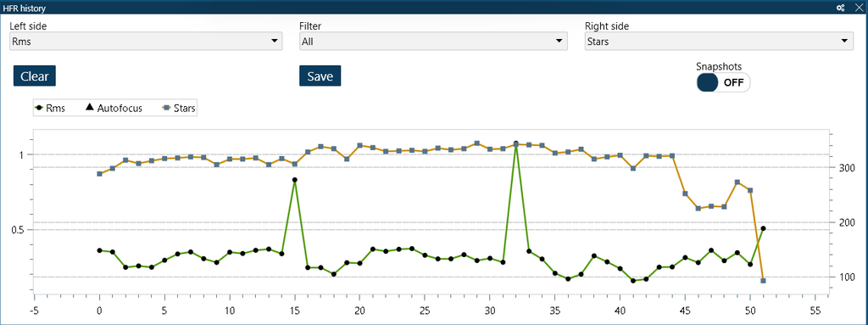Open the Right side Stars dropdown

click(x=719, y=41)
